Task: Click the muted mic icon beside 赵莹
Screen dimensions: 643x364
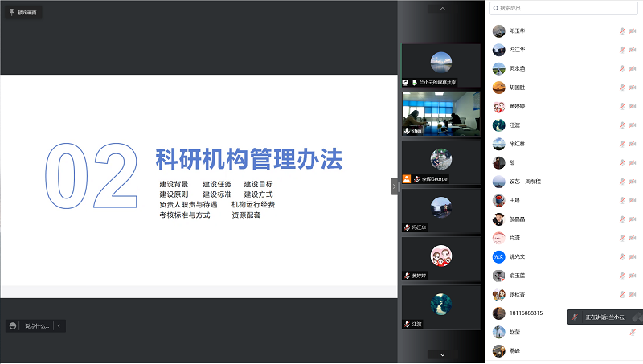Action: (x=622, y=332)
